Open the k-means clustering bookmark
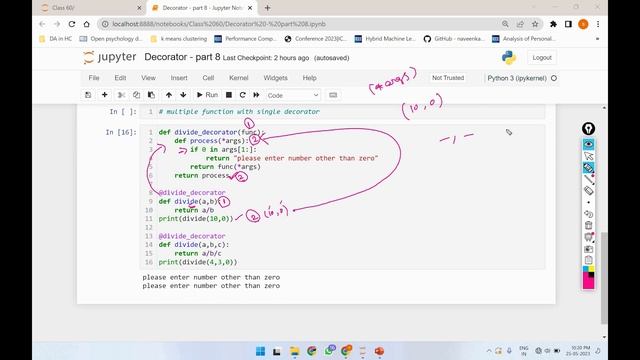The image size is (640, 360). (179, 39)
